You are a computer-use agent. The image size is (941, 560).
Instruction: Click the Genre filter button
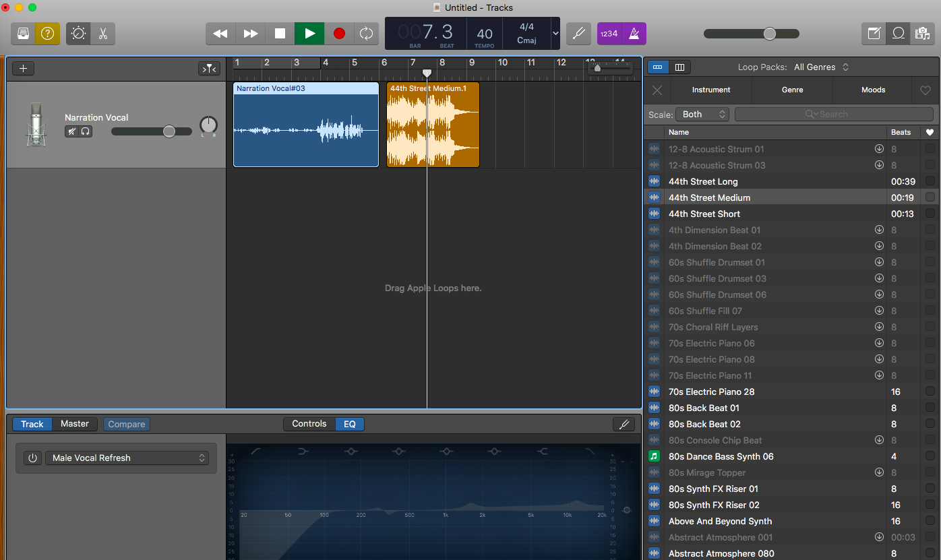point(792,90)
